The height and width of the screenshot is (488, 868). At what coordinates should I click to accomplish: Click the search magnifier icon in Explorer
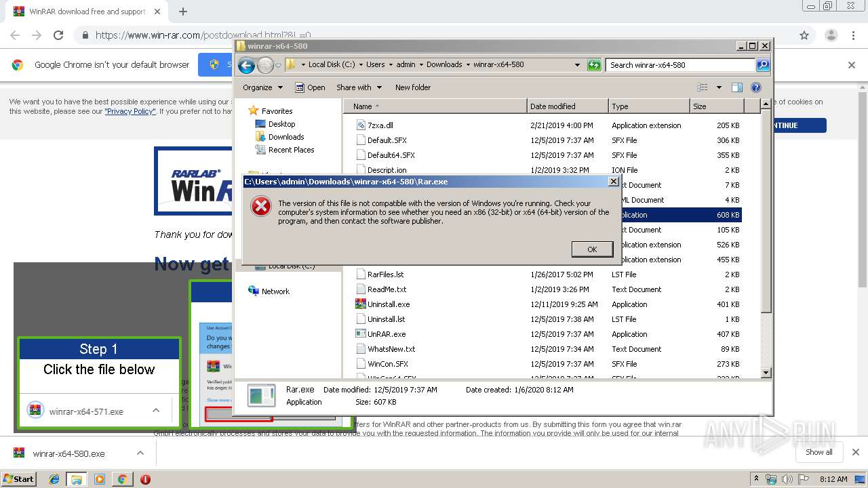tap(763, 65)
